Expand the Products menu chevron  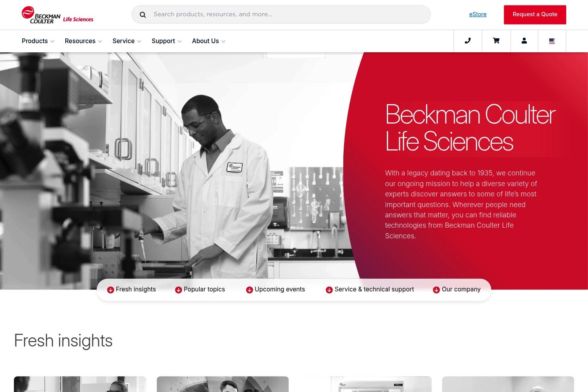[x=52, y=42]
